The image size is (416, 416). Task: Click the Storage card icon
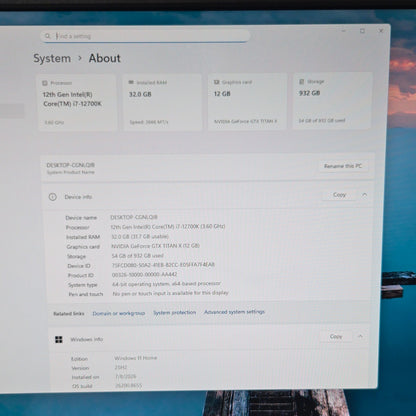click(x=302, y=81)
